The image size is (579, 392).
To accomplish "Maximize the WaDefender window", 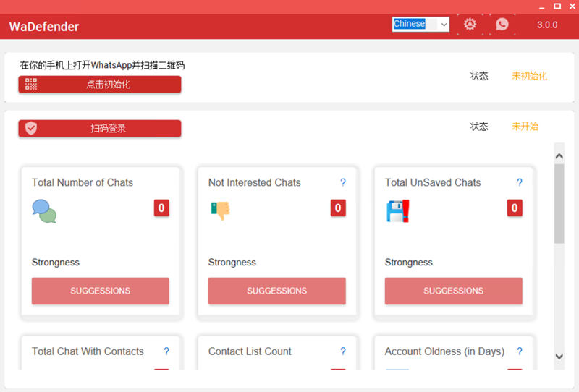I will click(557, 7).
